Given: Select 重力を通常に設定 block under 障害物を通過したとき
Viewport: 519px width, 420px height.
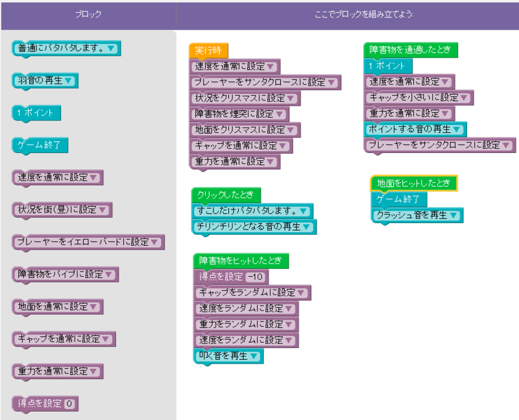Looking at the screenshot, I should [409, 114].
